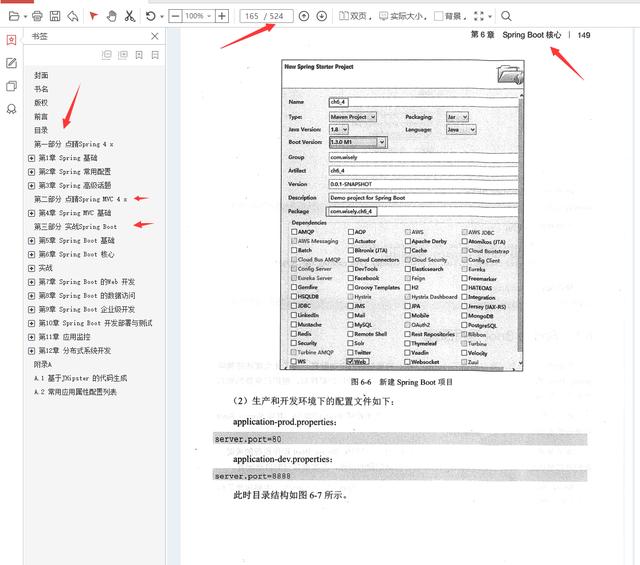The height and width of the screenshot is (565, 640).
Task: Open the 100% zoom level dropdown
Action: (198, 16)
